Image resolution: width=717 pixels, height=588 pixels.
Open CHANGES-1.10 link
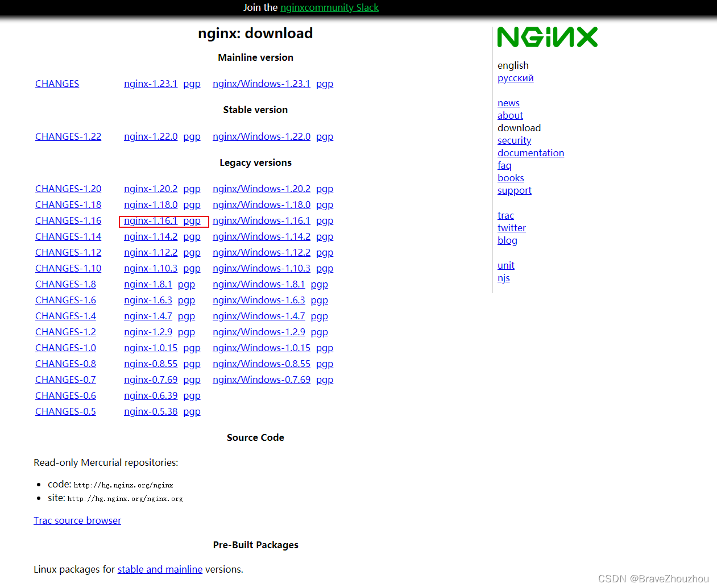[x=68, y=268]
